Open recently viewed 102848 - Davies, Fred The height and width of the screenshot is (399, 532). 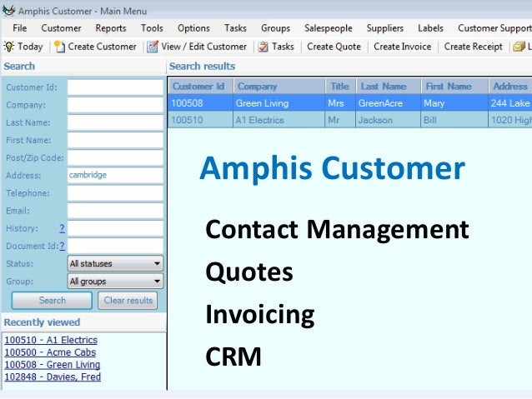click(x=53, y=377)
